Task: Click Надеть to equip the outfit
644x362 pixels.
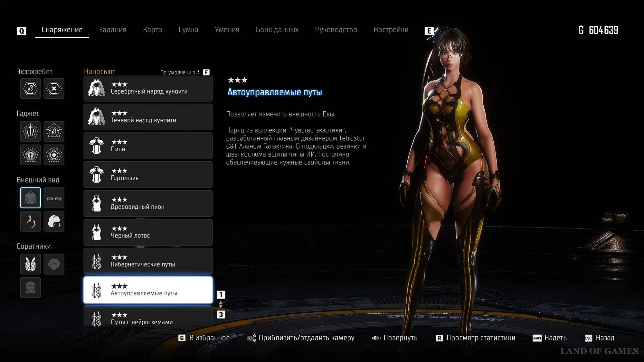Action: tap(555, 338)
